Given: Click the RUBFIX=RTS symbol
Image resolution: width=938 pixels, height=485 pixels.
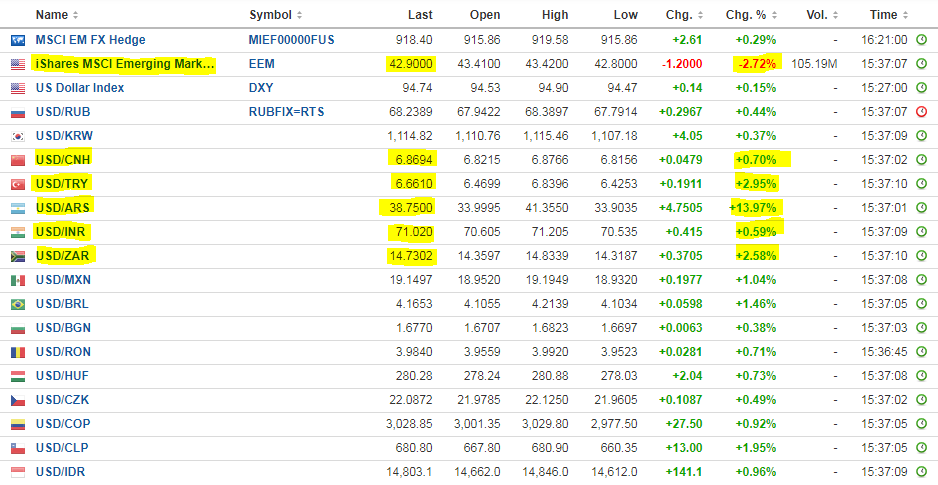Looking at the screenshot, I should click(x=286, y=112).
